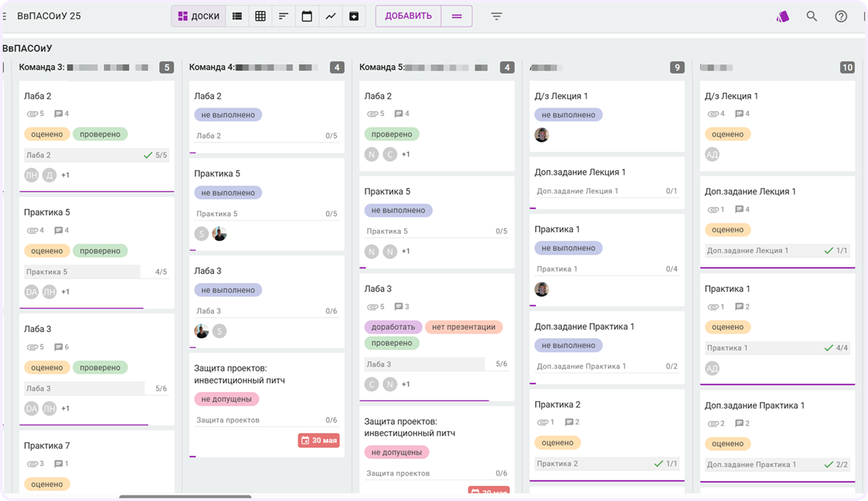Switch to the Gantt timeline view
The width and height of the screenshot is (868, 501).
pyautogui.click(x=283, y=16)
